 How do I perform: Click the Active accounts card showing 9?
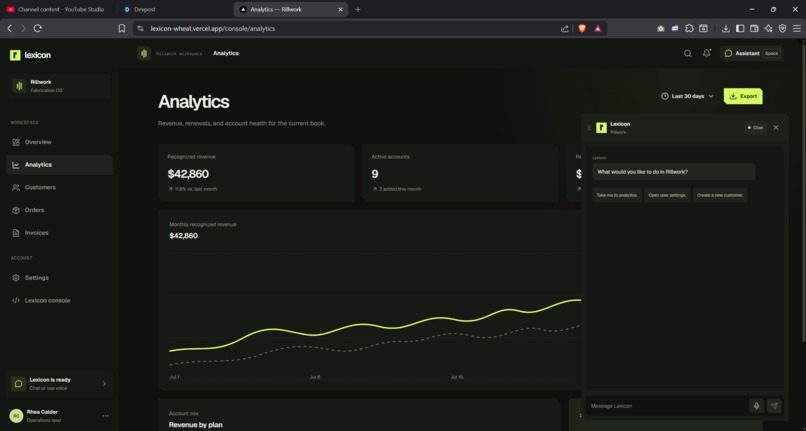[x=460, y=172]
